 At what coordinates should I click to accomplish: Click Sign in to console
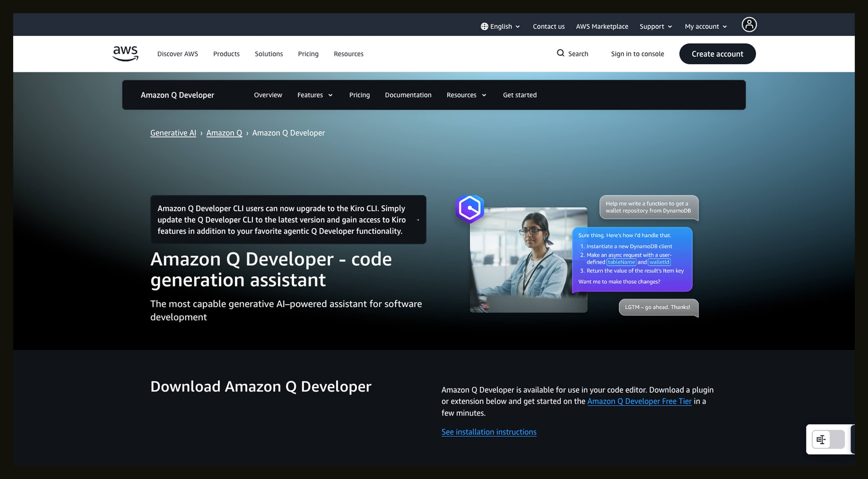(637, 54)
